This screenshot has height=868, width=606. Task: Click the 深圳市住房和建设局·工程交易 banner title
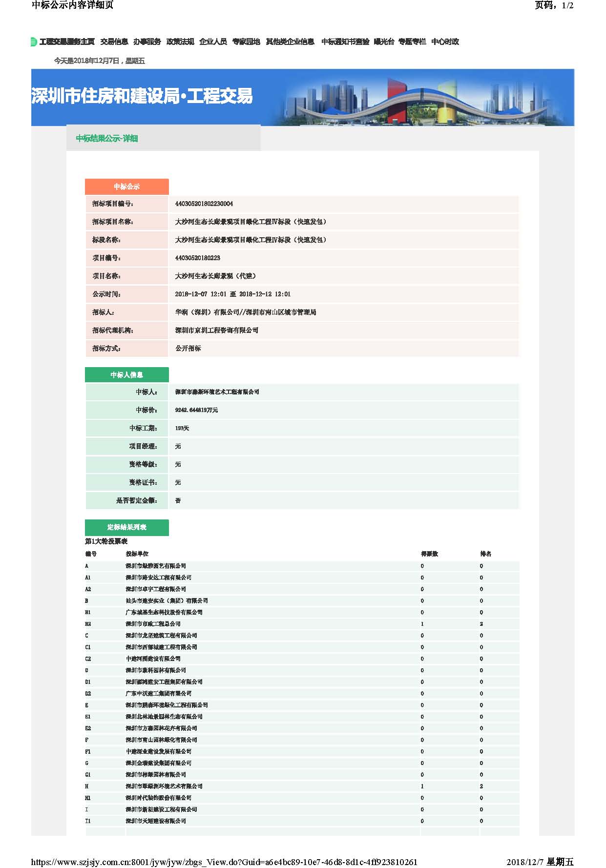coord(142,96)
